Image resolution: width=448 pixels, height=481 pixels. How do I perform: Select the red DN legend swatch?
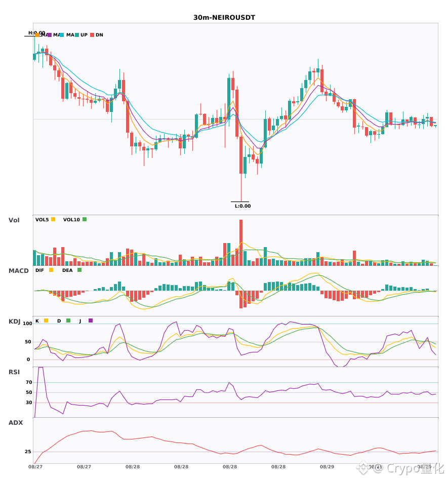92,35
